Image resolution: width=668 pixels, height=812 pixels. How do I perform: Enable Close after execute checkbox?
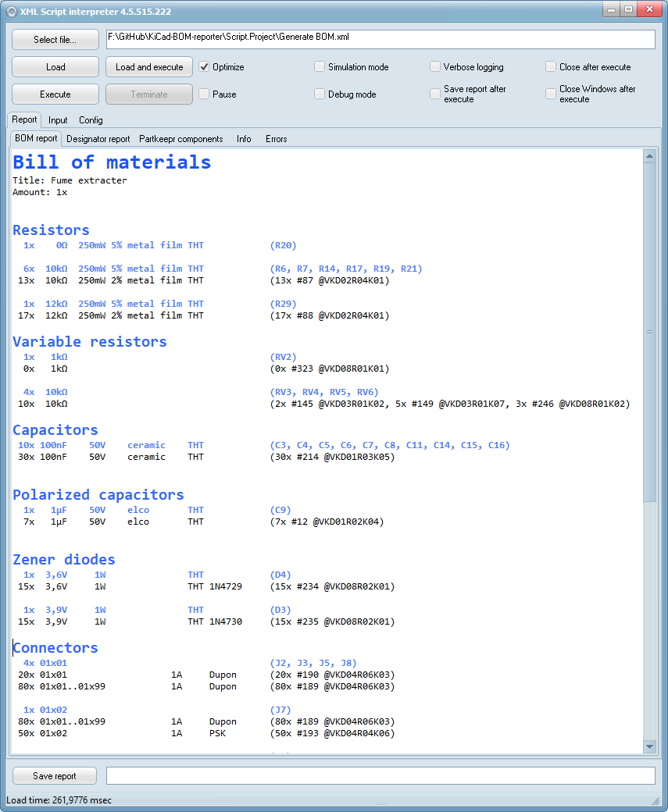tap(551, 67)
